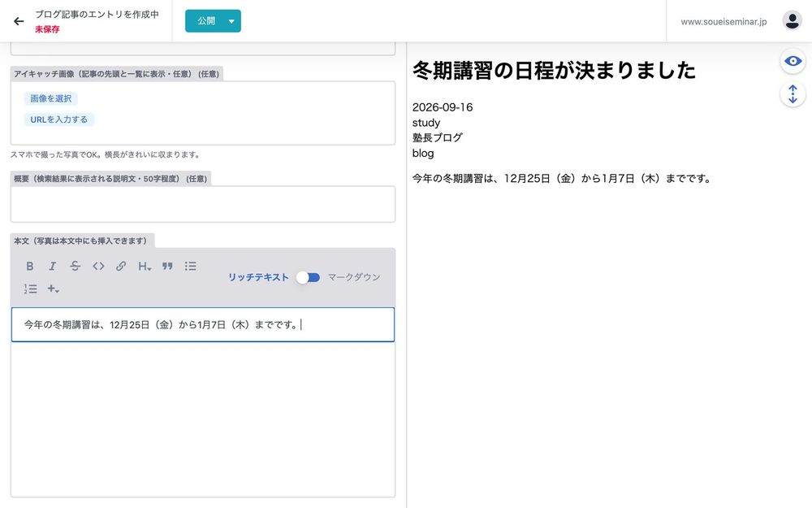Open the plus add-component menu
This screenshot has height=508, width=812.
click(53, 289)
